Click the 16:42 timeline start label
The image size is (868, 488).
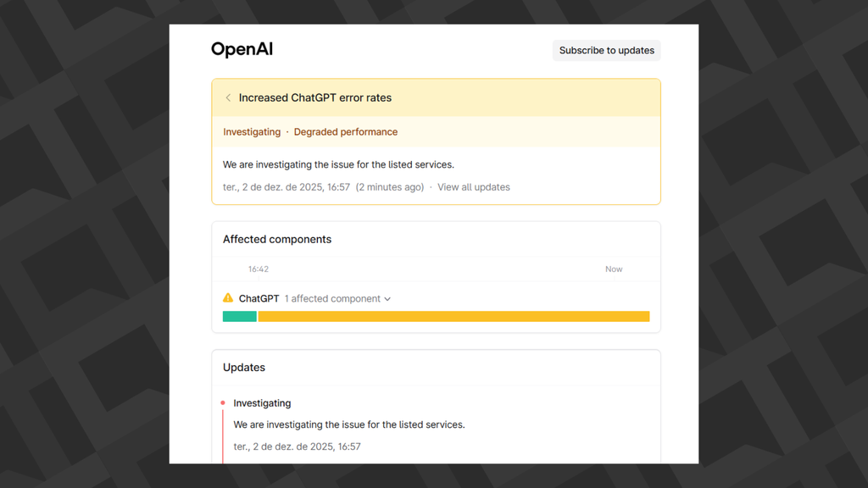pos(259,269)
